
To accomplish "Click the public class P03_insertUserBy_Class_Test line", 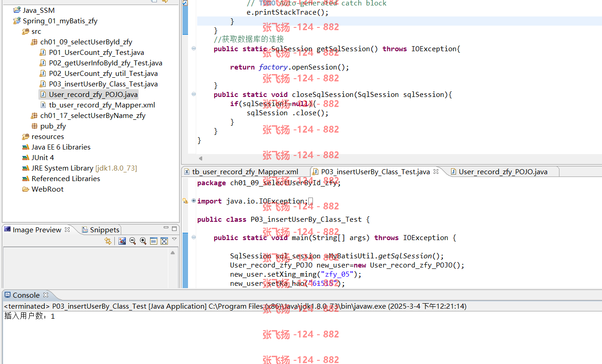I will coord(283,219).
